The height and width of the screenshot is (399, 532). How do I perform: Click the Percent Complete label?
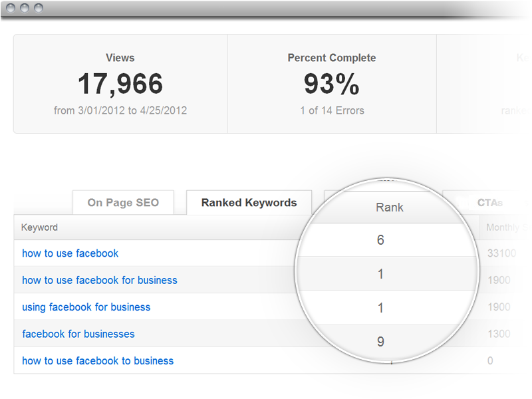(x=331, y=58)
